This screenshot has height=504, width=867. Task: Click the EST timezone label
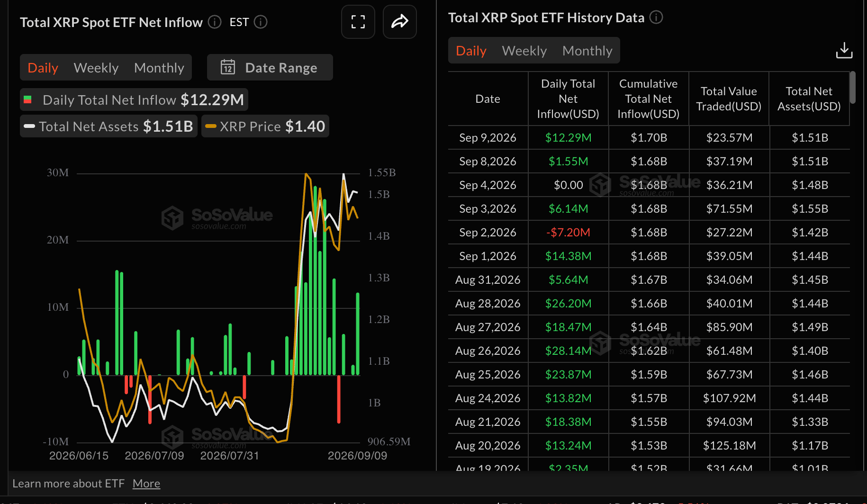click(239, 22)
